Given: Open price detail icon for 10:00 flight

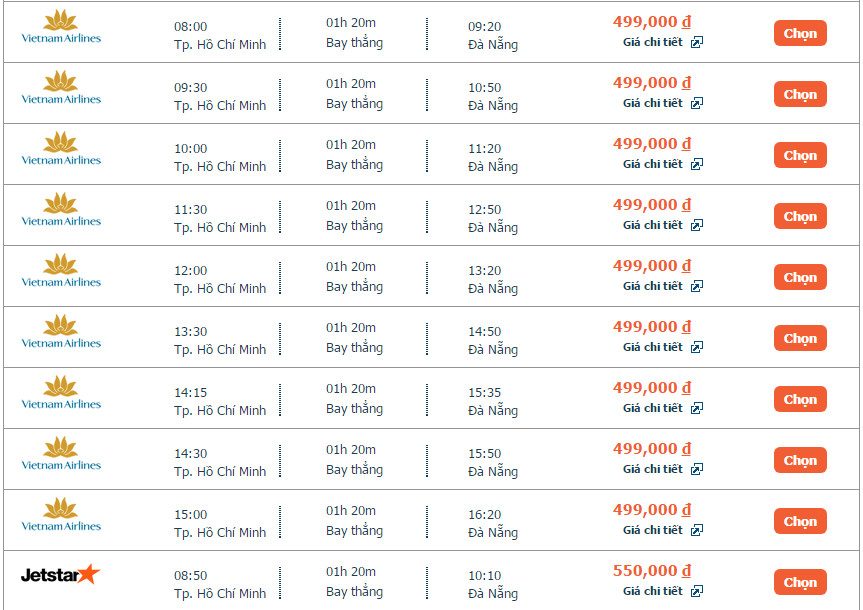Looking at the screenshot, I should click(x=697, y=164).
